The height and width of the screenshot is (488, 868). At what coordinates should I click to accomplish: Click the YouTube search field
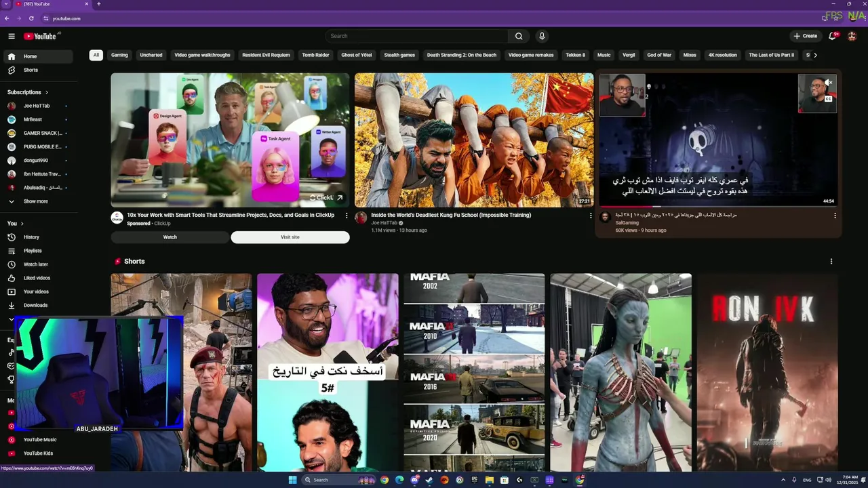417,36
